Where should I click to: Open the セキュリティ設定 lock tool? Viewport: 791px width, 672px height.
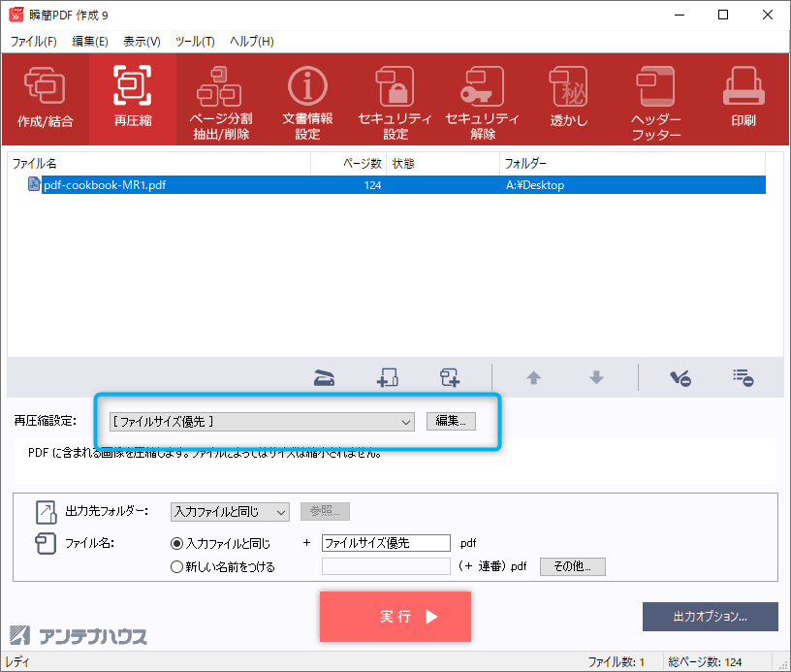click(395, 98)
